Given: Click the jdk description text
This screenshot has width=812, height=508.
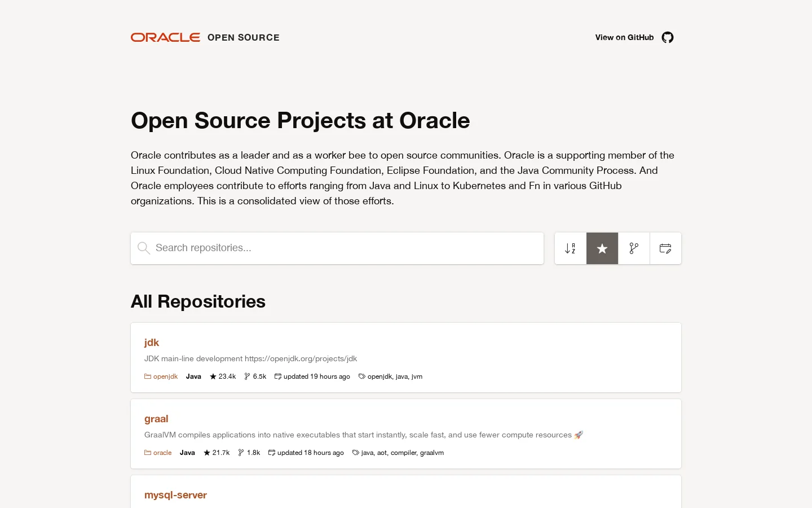Looking at the screenshot, I should pyautogui.click(x=250, y=358).
